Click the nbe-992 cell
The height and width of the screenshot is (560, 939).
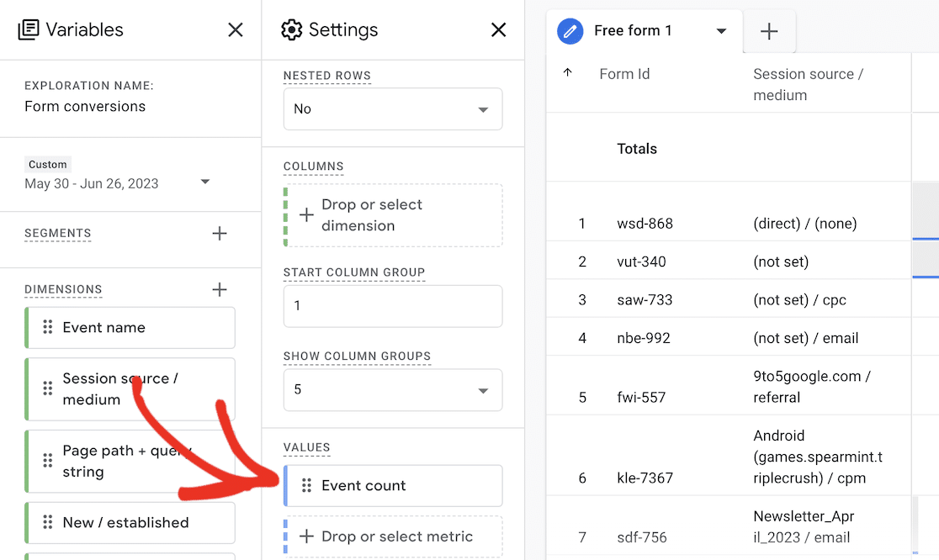click(644, 338)
